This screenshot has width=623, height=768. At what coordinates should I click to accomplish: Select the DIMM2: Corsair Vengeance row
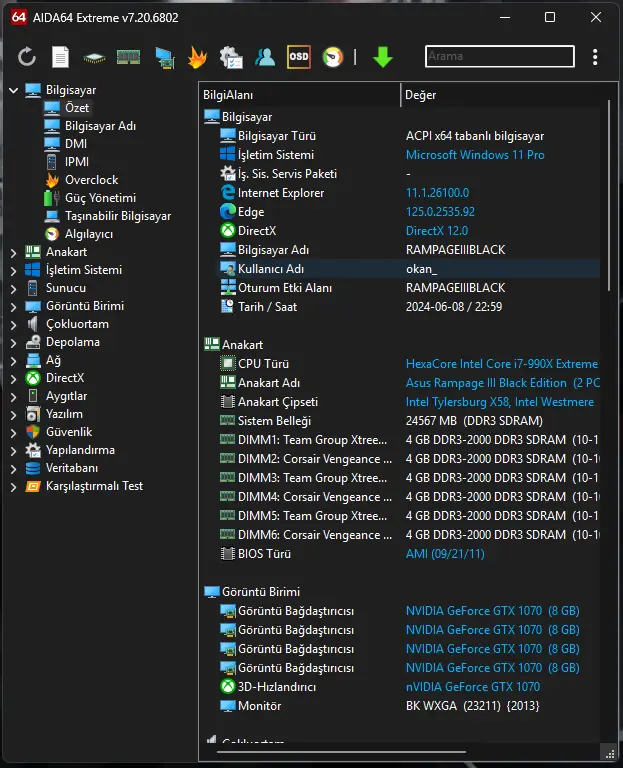click(409, 459)
